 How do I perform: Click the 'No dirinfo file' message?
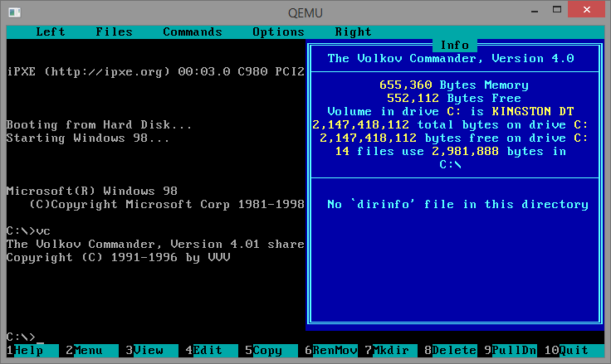pyautogui.click(x=458, y=204)
